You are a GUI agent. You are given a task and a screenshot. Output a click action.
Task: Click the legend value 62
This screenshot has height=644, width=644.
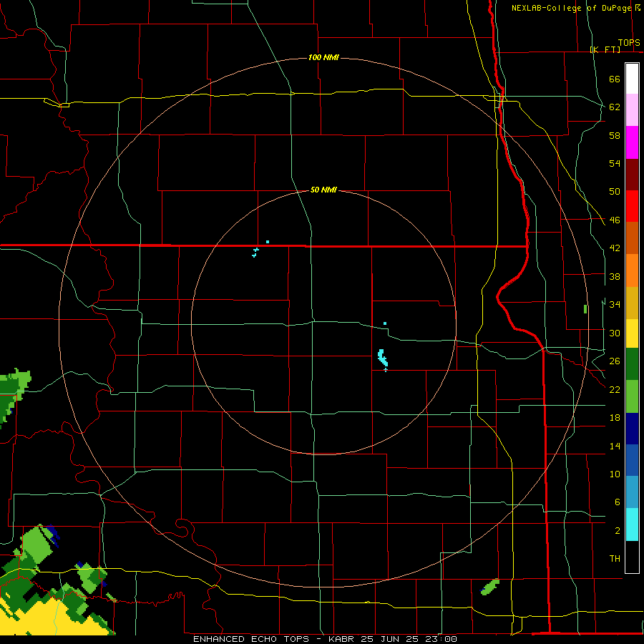click(x=615, y=107)
